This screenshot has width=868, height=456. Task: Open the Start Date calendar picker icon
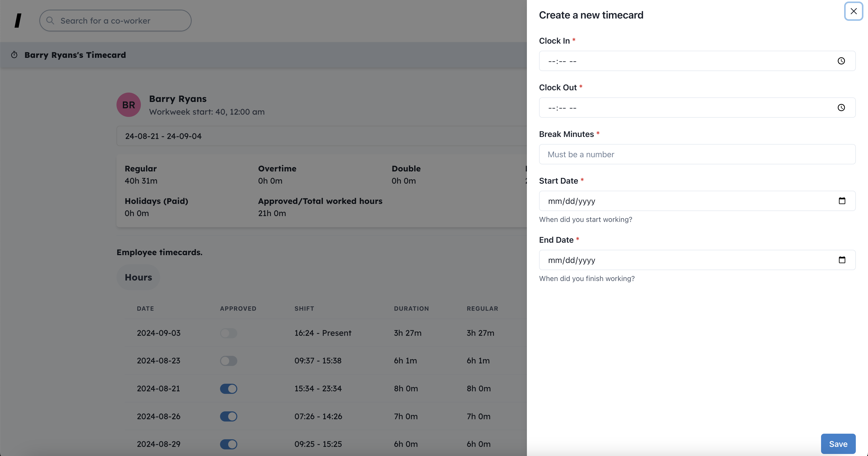pyautogui.click(x=842, y=201)
